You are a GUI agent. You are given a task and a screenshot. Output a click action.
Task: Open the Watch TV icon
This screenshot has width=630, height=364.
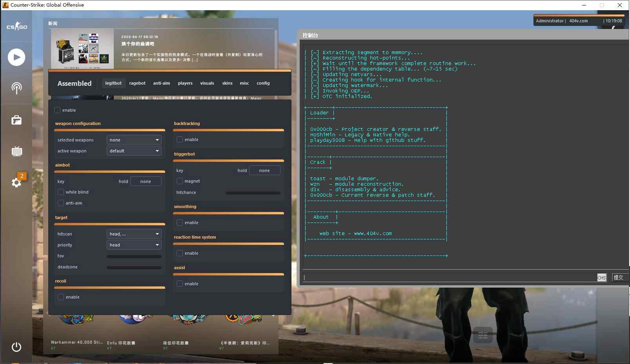[16, 151]
